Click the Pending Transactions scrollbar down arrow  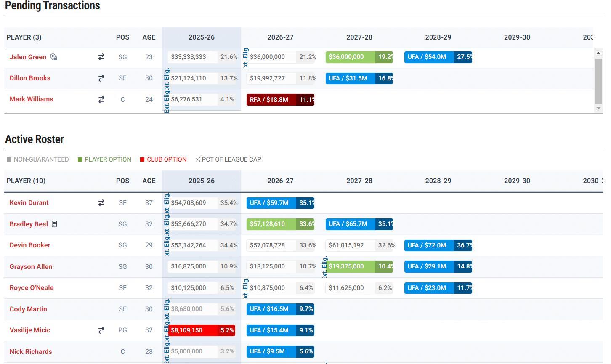pyautogui.click(x=598, y=108)
